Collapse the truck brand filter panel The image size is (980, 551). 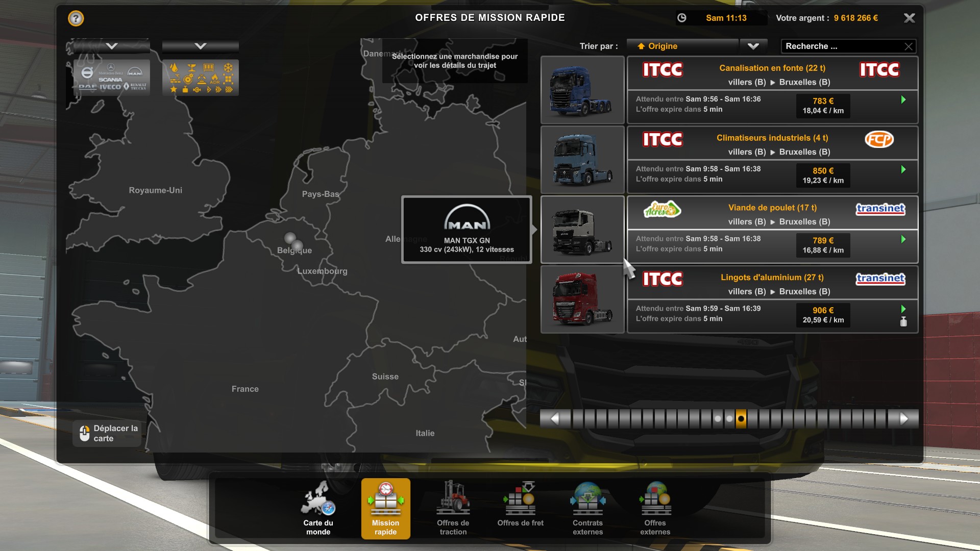[x=111, y=46]
